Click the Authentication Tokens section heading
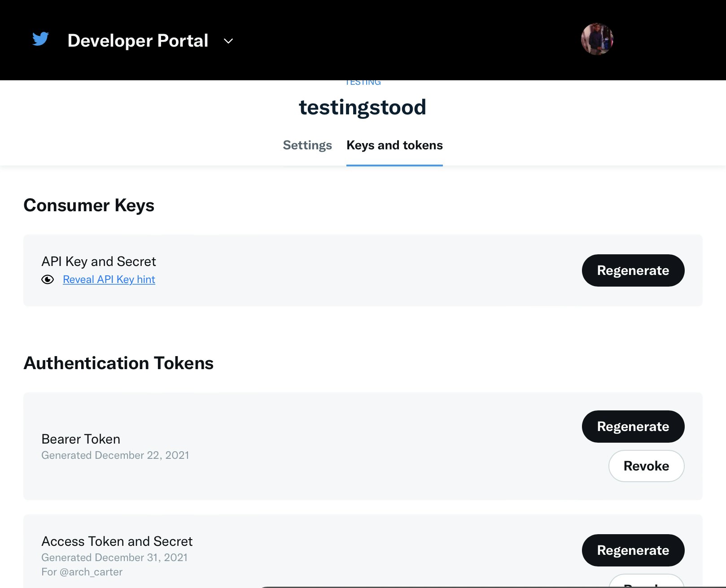 pos(118,363)
